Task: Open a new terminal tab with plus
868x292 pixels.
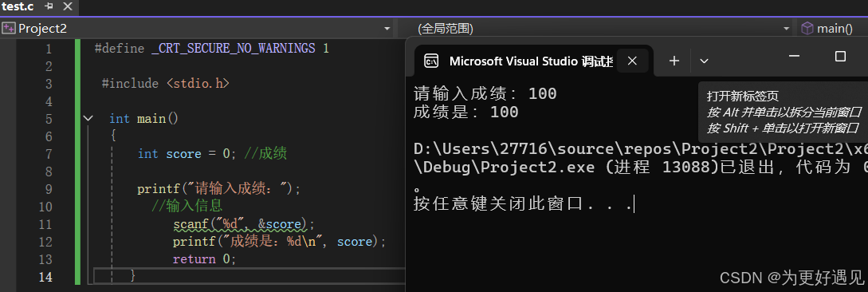Action: click(x=674, y=61)
